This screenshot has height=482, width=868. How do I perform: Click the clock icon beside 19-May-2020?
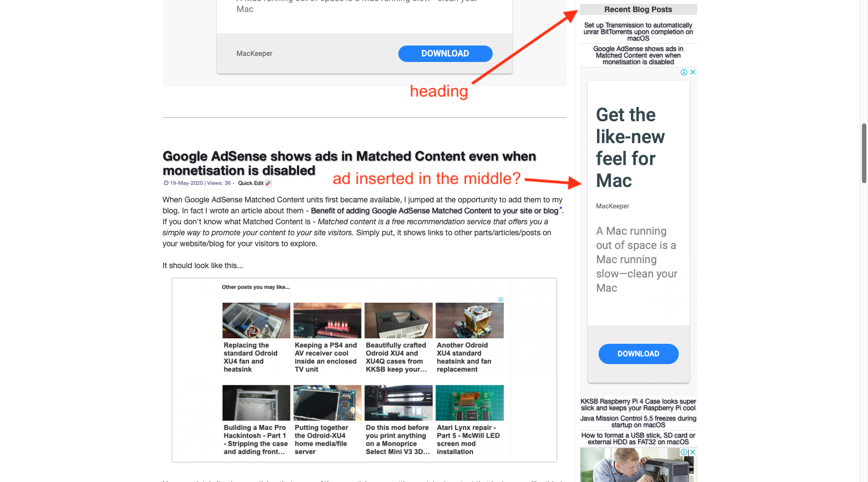166,183
